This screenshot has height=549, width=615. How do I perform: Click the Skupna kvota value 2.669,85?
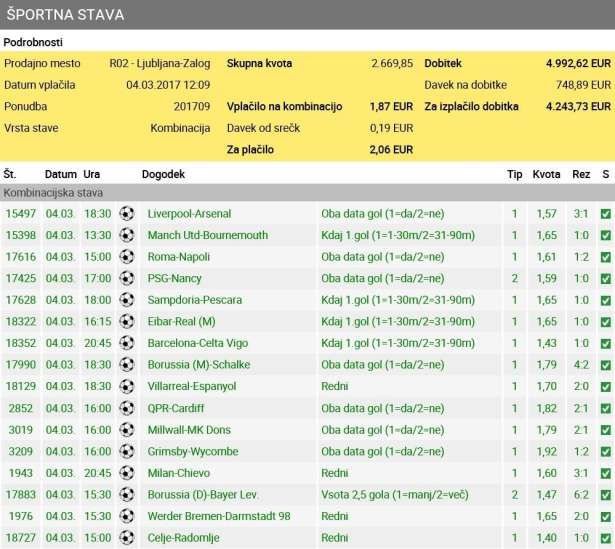coord(392,64)
